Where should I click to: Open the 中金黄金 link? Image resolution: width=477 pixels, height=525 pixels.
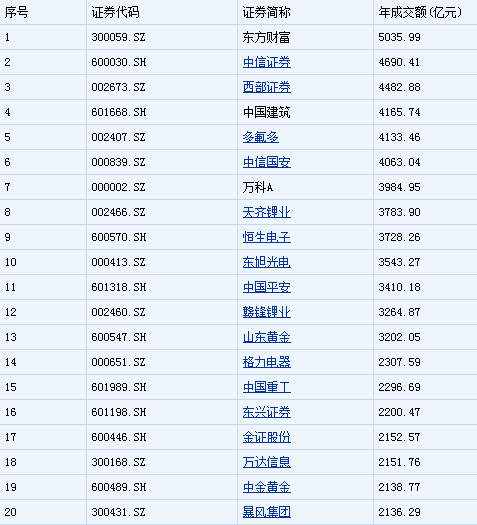point(267,487)
